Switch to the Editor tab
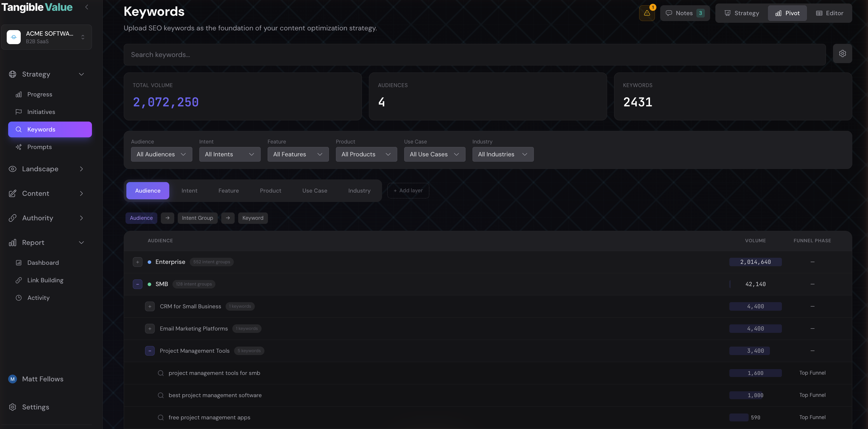868x429 pixels. [829, 13]
